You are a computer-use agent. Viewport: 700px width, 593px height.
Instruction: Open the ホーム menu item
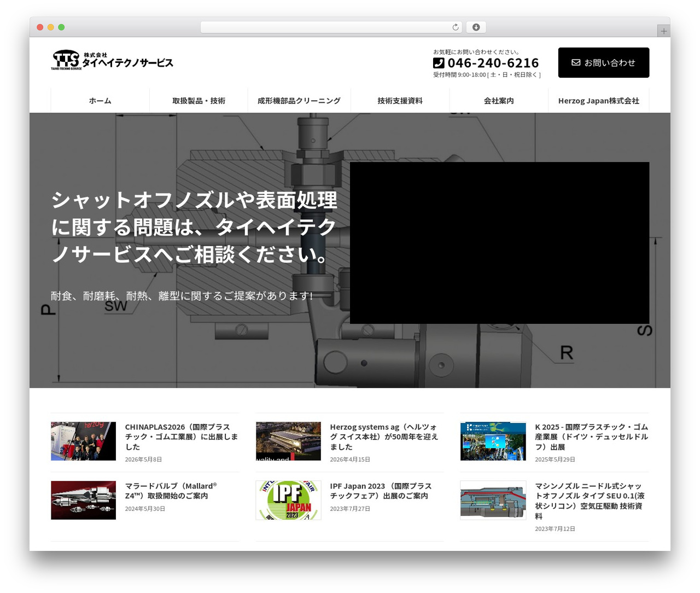pos(100,101)
